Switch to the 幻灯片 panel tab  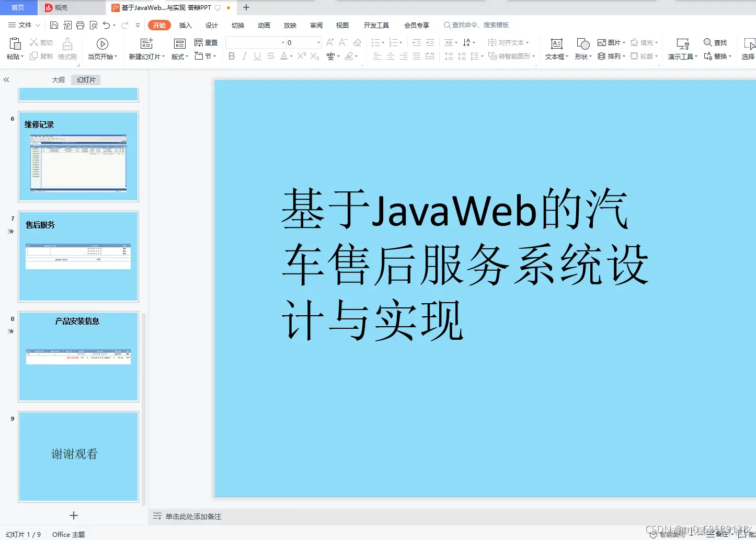point(85,79)
